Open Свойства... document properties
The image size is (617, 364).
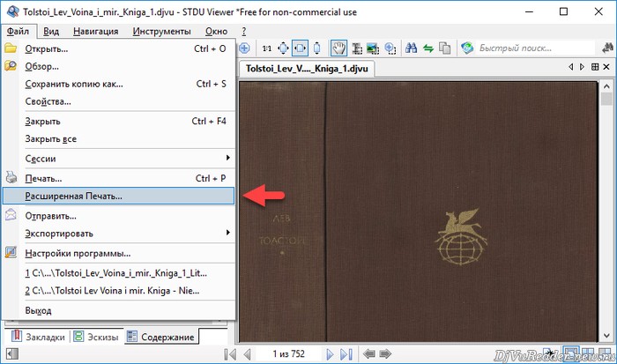tap(118, 101)
